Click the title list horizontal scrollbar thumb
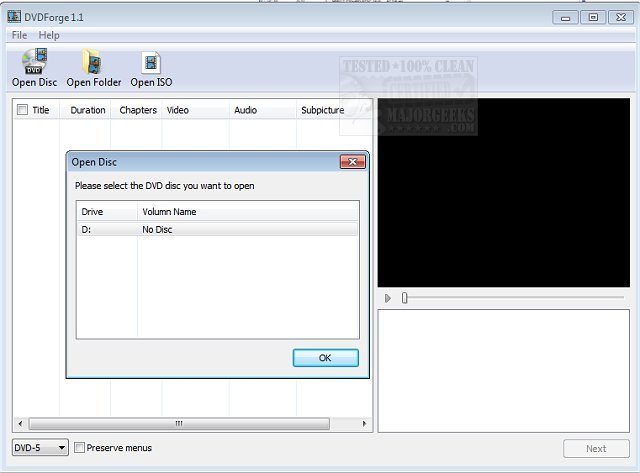This screenshot has width=640, height=473. tap(179, 424)
